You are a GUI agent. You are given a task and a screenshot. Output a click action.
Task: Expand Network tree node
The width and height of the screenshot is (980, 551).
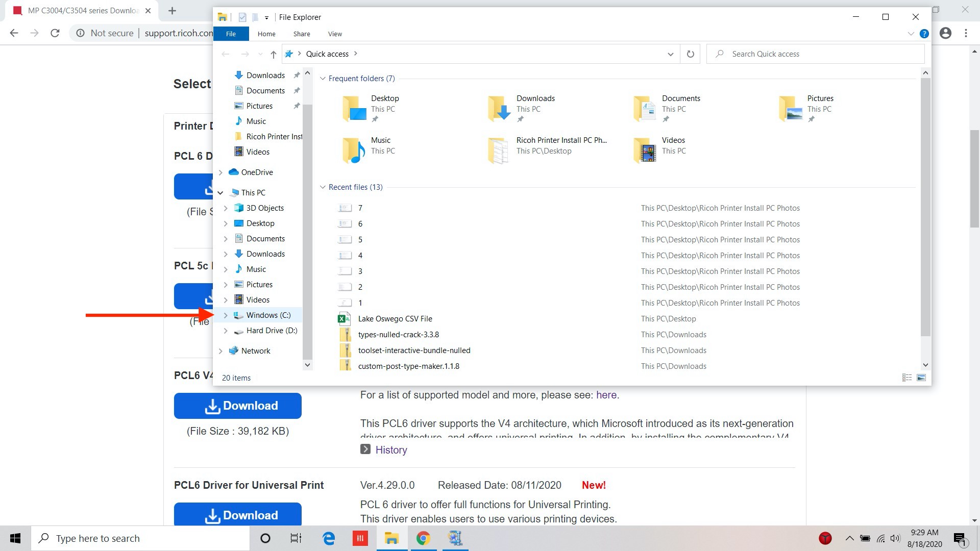(x=220, y=351)
